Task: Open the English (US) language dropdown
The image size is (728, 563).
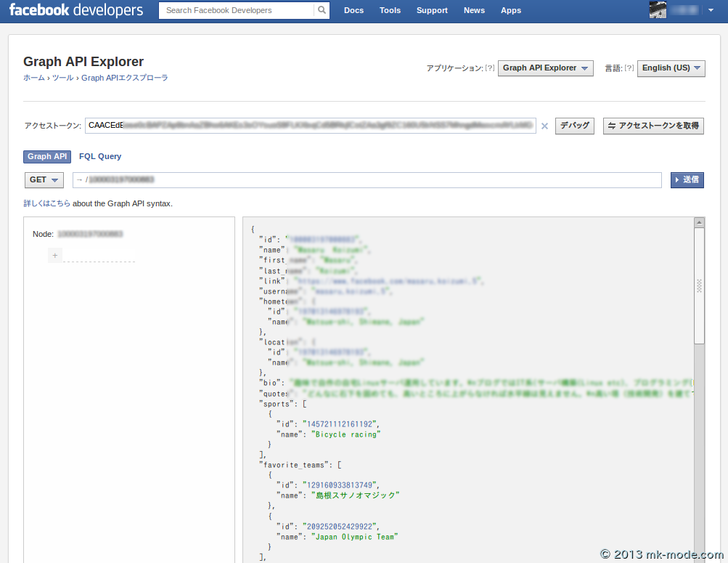Action: coord(670,68)
